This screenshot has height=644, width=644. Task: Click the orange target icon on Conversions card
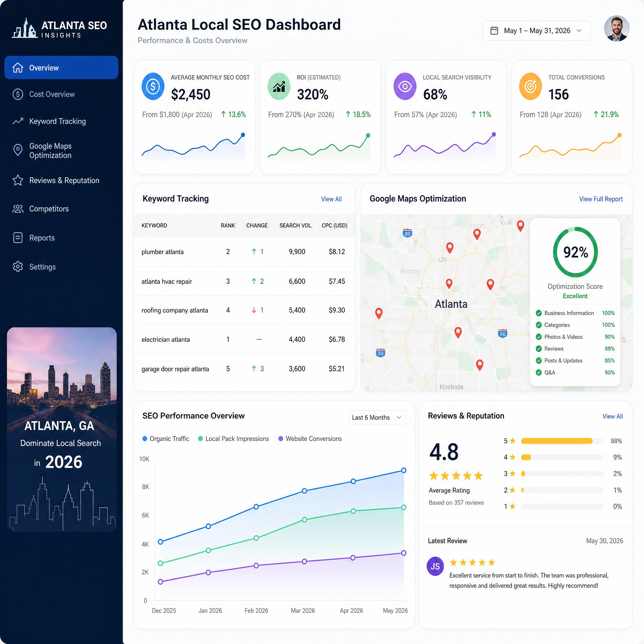pos(530,86)
